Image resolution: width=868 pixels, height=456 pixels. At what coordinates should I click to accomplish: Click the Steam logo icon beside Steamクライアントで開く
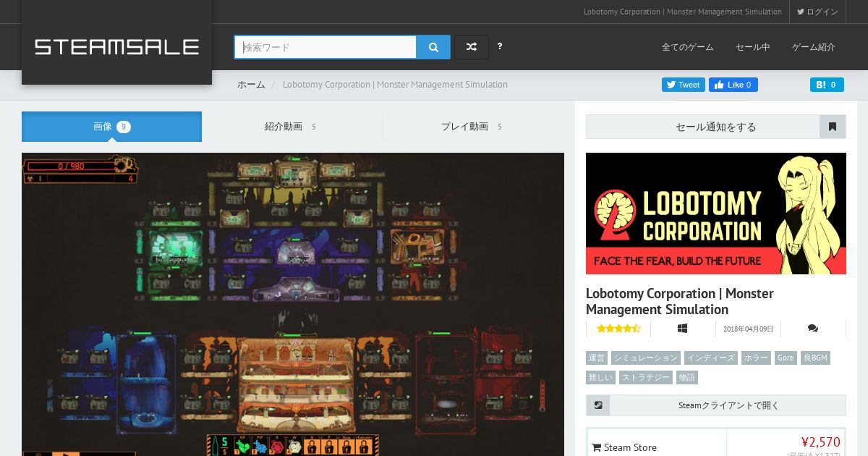click(597, 405)
